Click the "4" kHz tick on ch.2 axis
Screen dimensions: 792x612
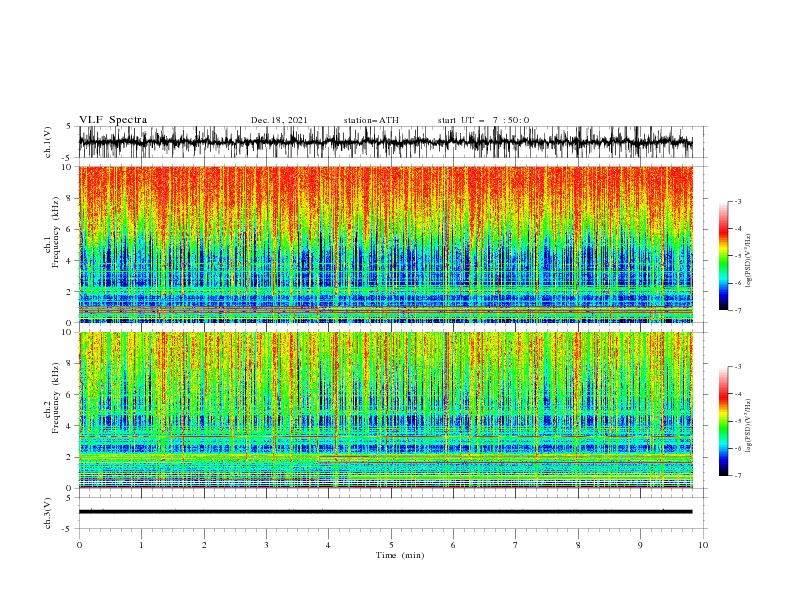pyautogui.click(x=68, y=426)
